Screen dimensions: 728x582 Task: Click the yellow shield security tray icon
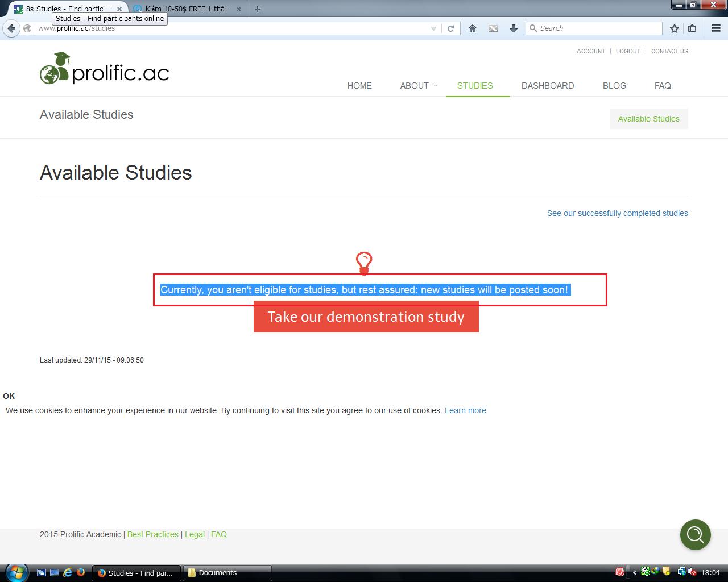(x=666, y=572)
